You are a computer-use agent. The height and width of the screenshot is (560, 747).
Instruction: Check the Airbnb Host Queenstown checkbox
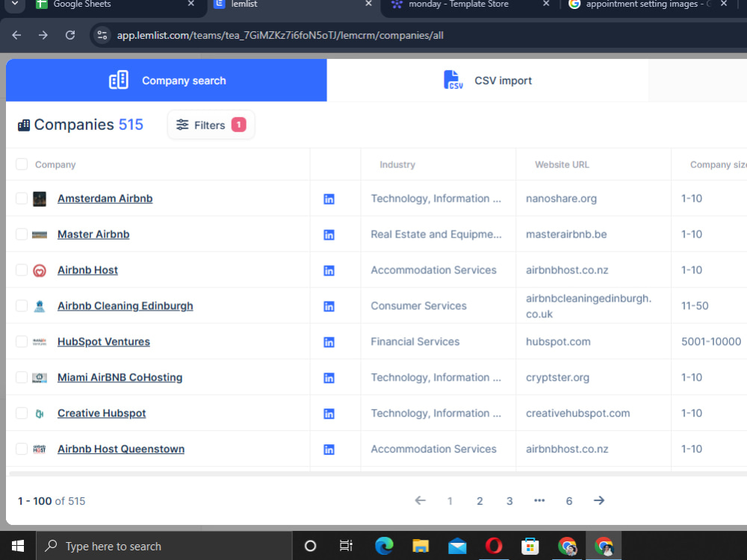pyautogui.click(x=22, y=449)
